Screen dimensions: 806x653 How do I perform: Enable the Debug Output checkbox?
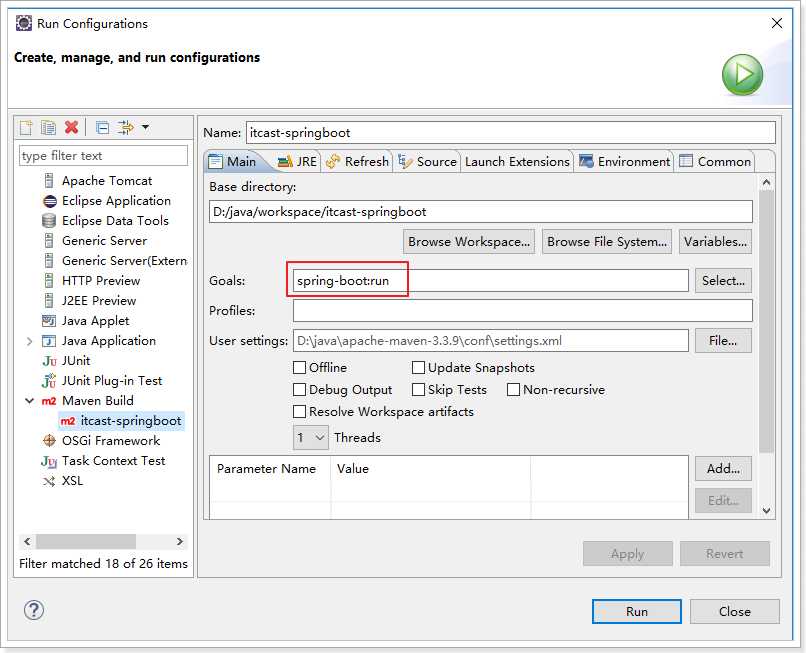pyautogui.click(x=299, y=390)
